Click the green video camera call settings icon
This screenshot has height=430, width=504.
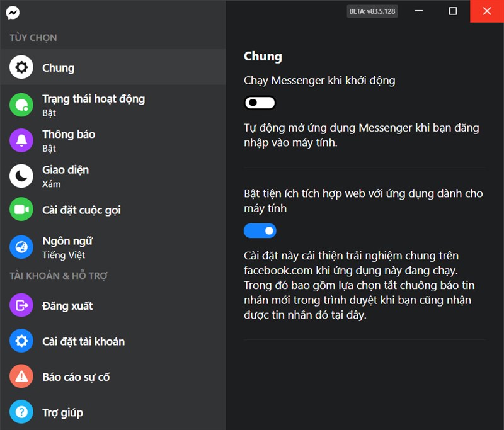point(21,209)
